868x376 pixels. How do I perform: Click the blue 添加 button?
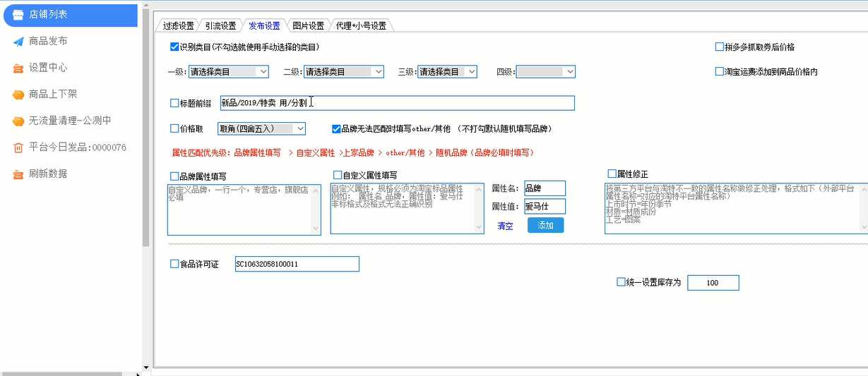point(545,226)
